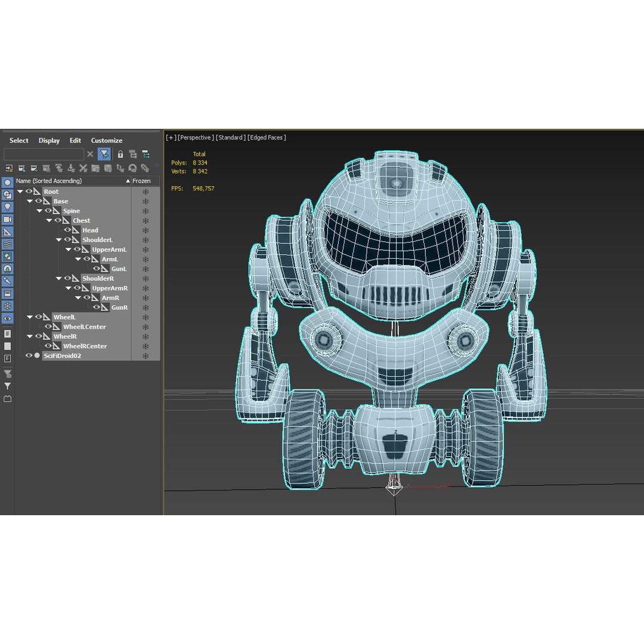
Task: Freeze WheelRCenter via its snowflake cell
Action: coord(145,346)
